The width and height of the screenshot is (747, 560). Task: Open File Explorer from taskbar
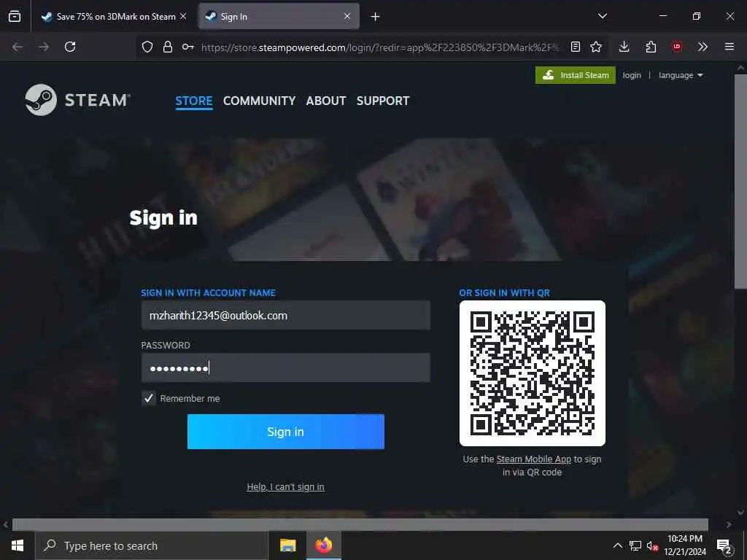(x=287, y=545)
